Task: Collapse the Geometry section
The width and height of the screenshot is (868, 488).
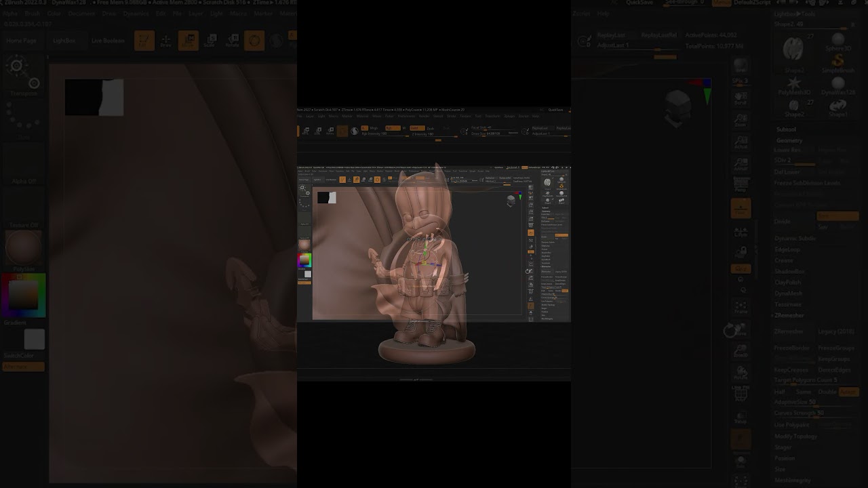Action: pyautogui.click(x=789, y=140)
